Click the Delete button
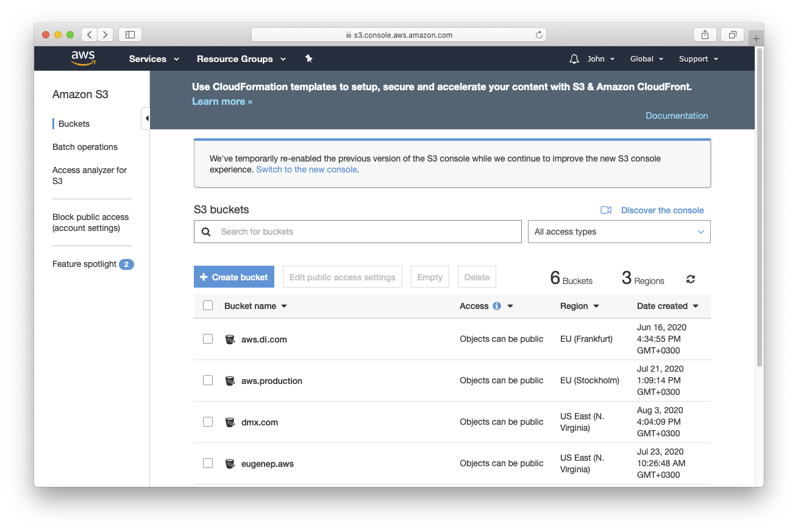 click(477, 277)
